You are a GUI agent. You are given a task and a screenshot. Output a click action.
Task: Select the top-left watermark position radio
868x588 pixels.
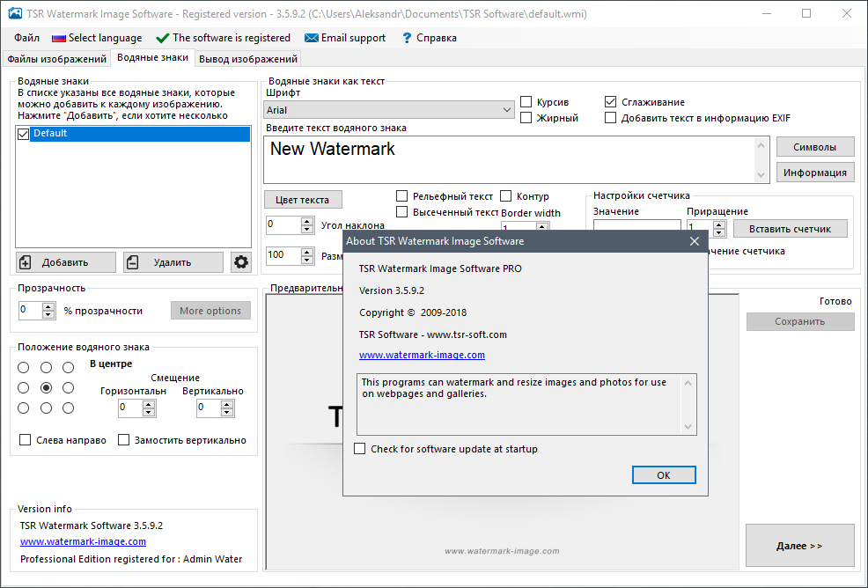[x=23, y=368]
